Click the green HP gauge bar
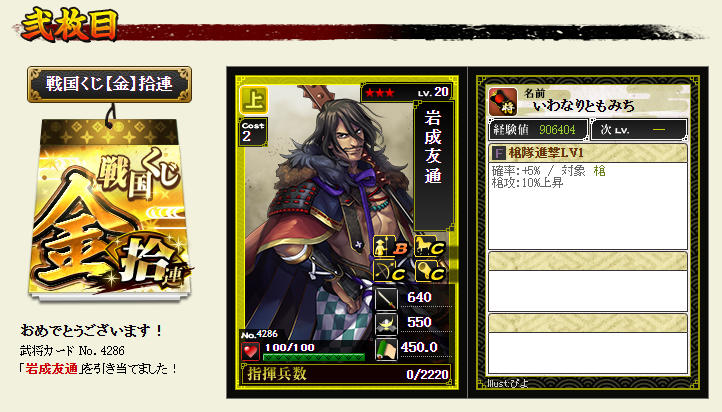The height and width of the screenshot is (412, 722). [x=314, y=357]
